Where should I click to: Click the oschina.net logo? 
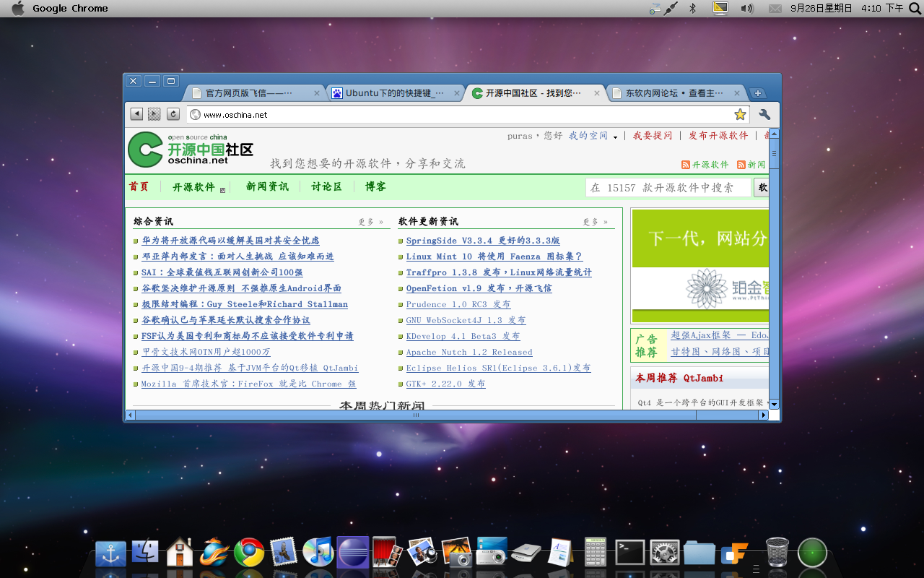tap(191, 149)
